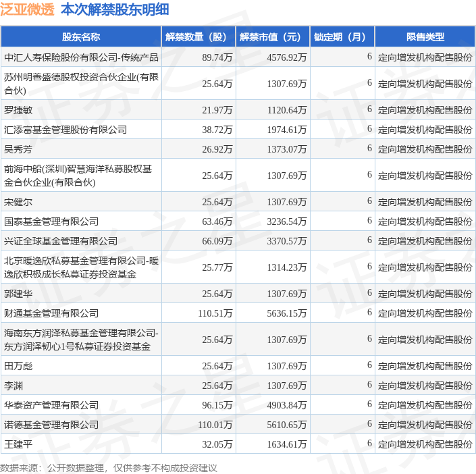Select 汇添富基金管理股份有限公司 cell
Viewport: 476px width, 474px height.
81,130
